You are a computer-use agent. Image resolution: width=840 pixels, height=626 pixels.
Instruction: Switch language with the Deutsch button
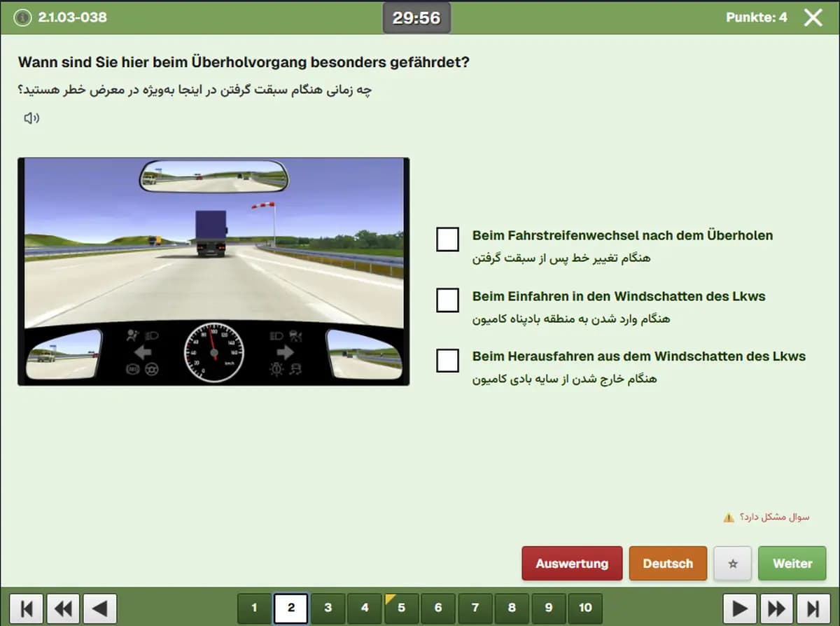668,564
